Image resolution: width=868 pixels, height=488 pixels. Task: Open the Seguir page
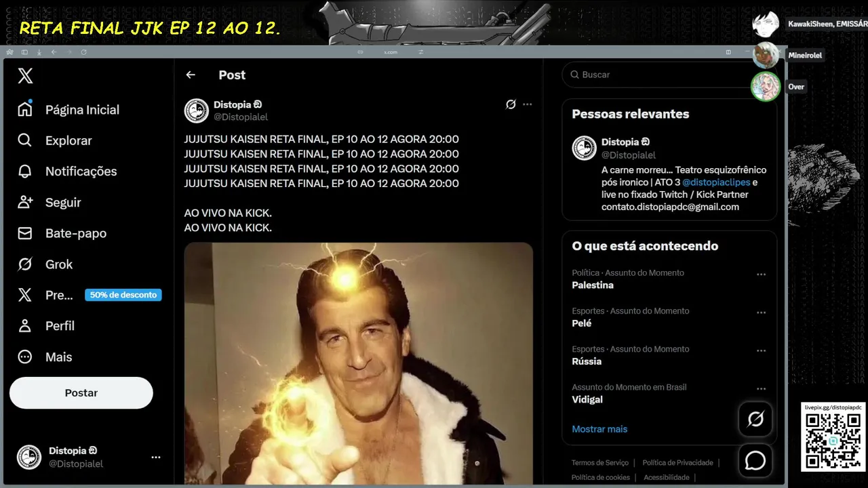[x=49, y=202]
